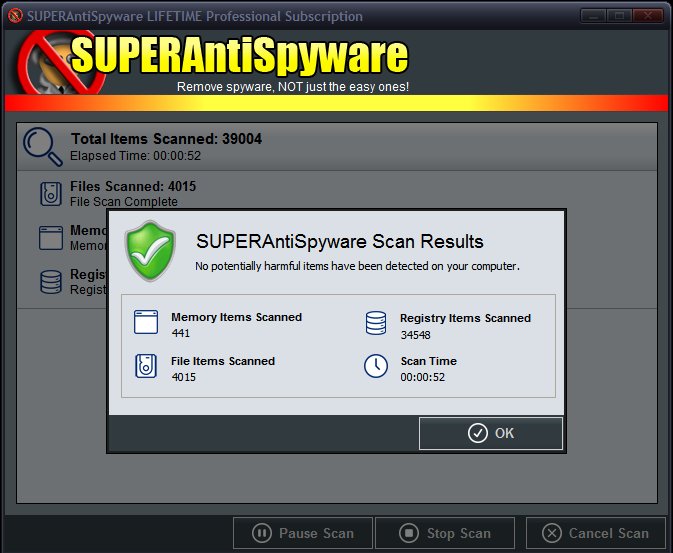The height and width of the screenshot is (553, 673).
Task: Click the Memory Items Scanned window icon
Action: 146,322
